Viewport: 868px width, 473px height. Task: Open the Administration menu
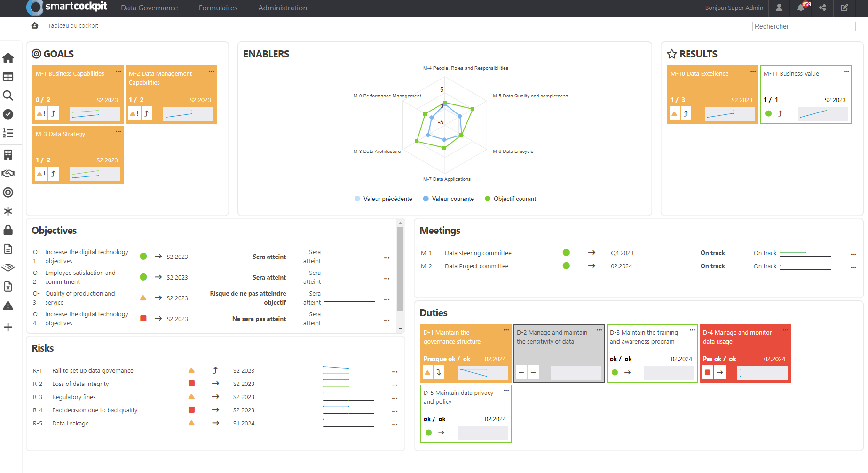282,8
